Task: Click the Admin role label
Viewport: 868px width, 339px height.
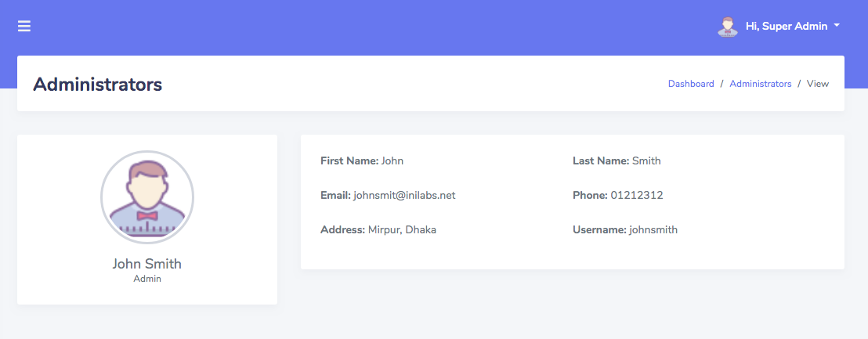Action: pyautogui.click(x=147, y=279)
